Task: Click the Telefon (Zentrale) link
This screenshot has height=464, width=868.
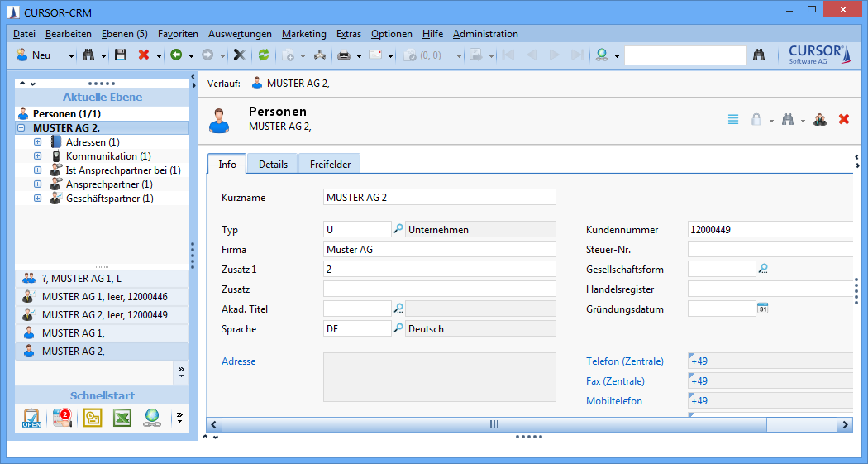Action: tap(624, 361)
